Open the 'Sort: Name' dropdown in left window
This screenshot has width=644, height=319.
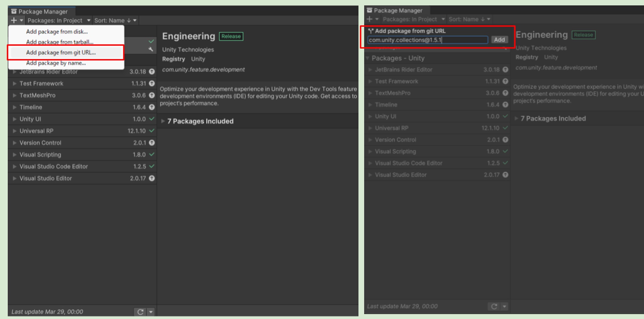click(x=115, y=20)
